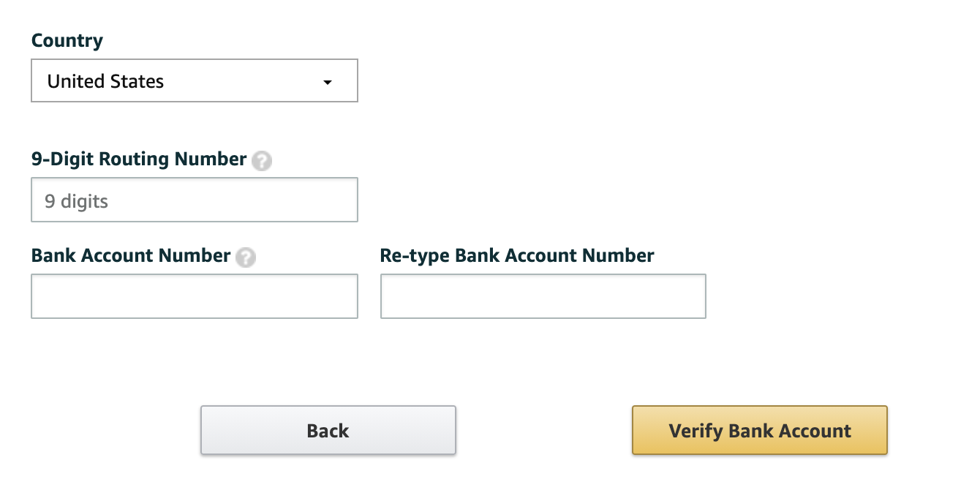
Task: Show tooltip beside Bank Account Number heading
Action: [246, 257]
